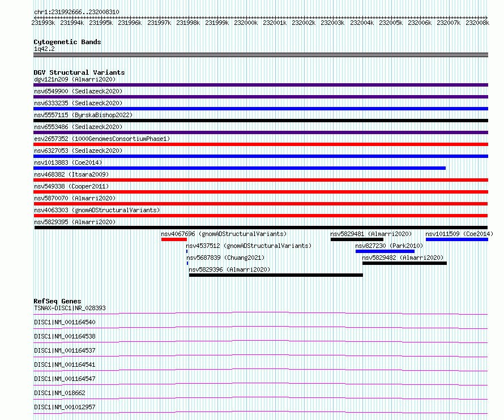The height and width of the screenshot is (420, 504).
Task: Select nsv1011509 (Coe2014) label
Action: [x=459, y=234]
